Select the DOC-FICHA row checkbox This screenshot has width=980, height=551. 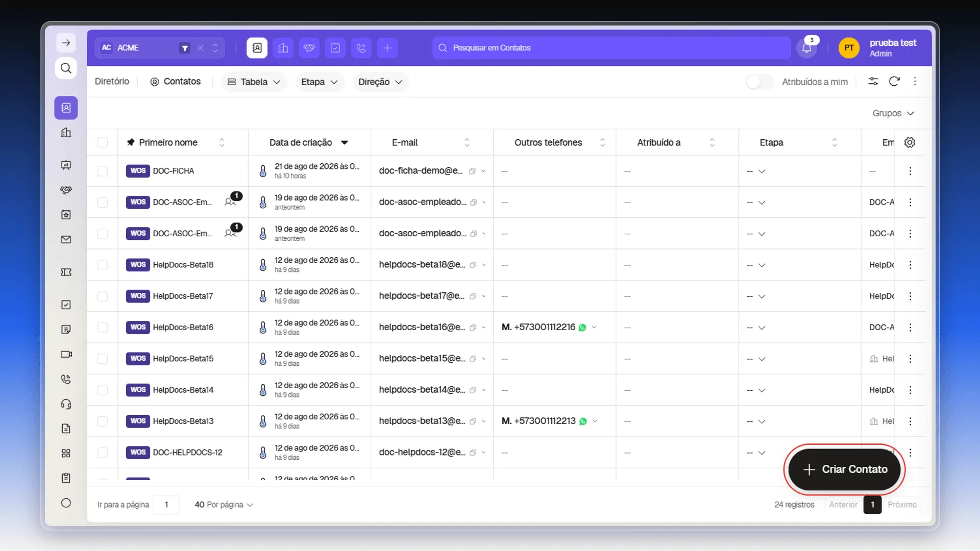(x=103, y=171)
